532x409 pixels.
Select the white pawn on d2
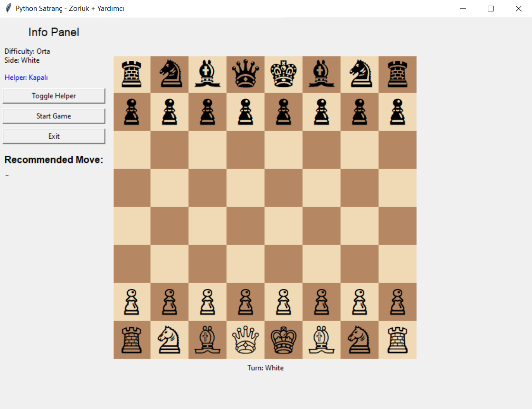point(246,302)
